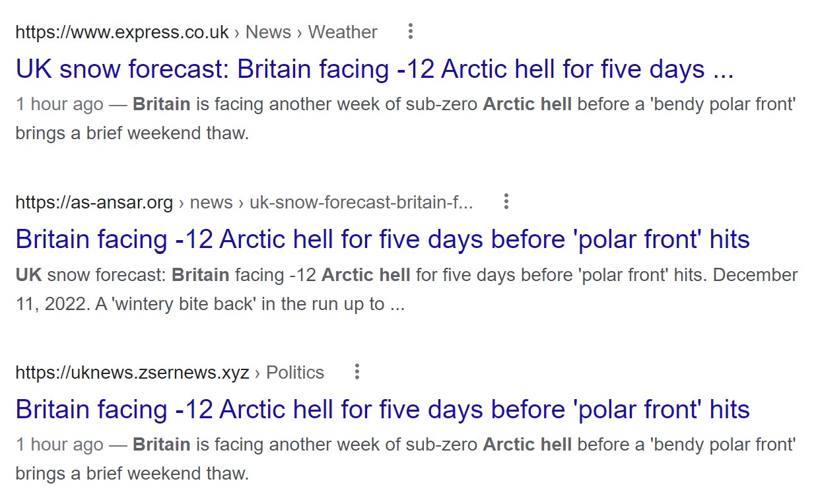Click the https://as-ansar.org URL text
The width and height of the screenshot is (816, 504).
(x=94, y=202)
